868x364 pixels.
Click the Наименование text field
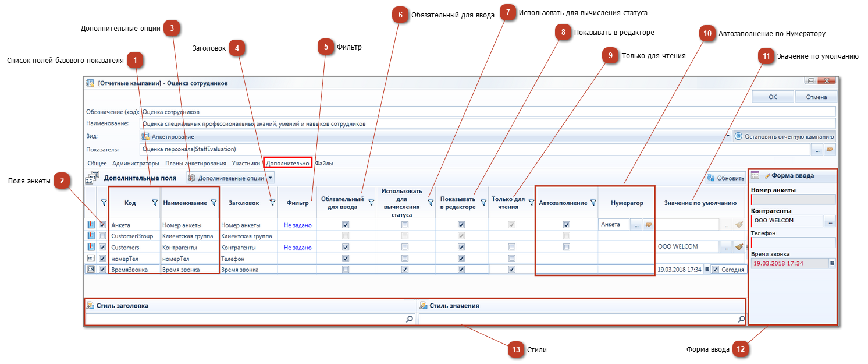pos(488,123)
